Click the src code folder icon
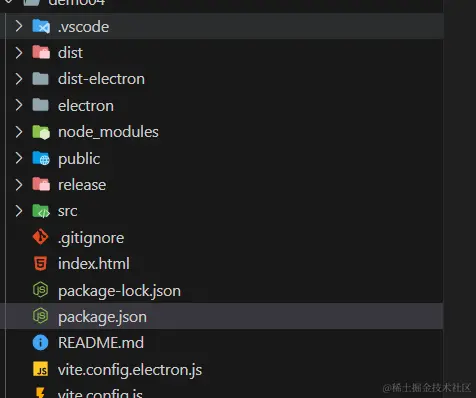 [x=41, y=211]
